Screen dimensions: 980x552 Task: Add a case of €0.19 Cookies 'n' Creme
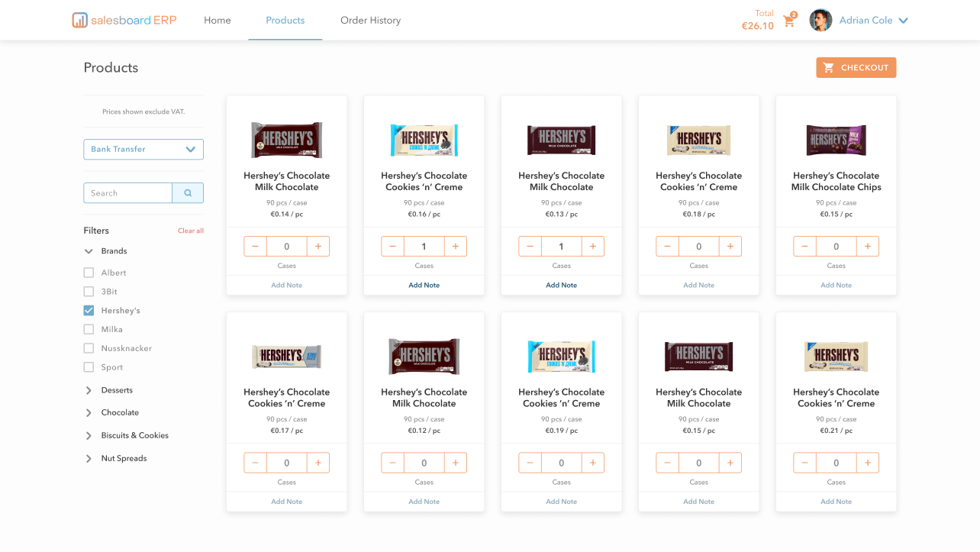click(593, 463)
